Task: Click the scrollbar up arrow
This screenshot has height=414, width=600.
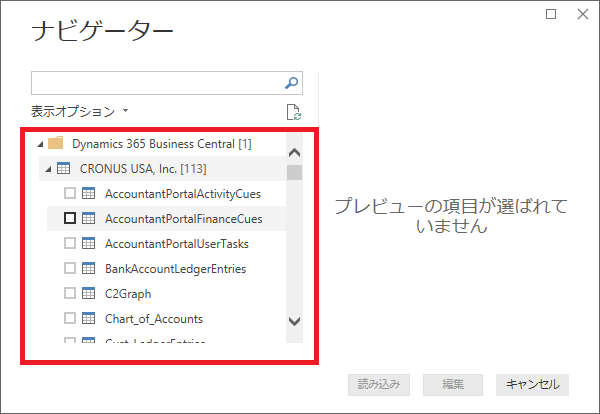Action: pos(294,153)
